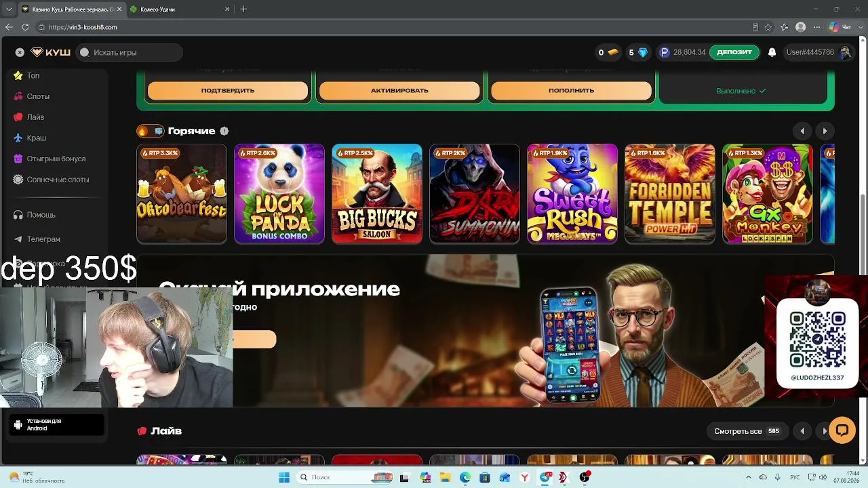Image resolution: width=868 pixels, height=488 pixels.
Task: Launch the Forbidden Temple game
Action: pos(670,193)
